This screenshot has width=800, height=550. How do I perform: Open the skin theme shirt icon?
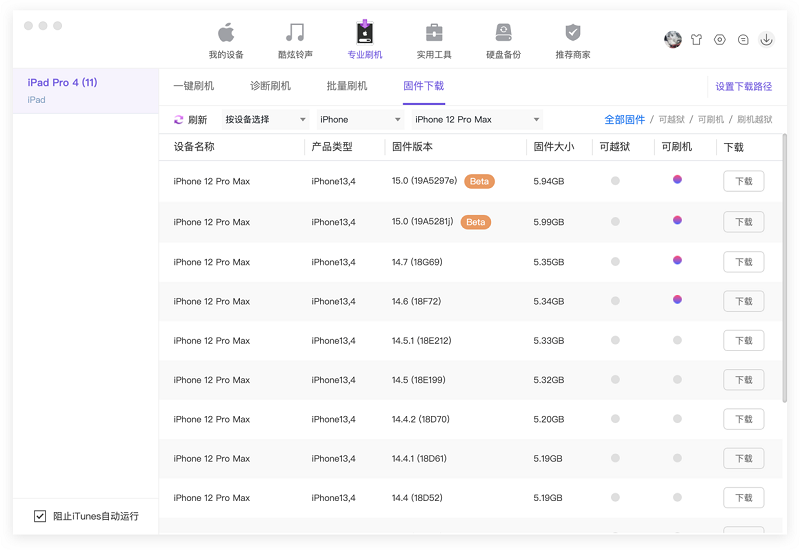[697, 40]
